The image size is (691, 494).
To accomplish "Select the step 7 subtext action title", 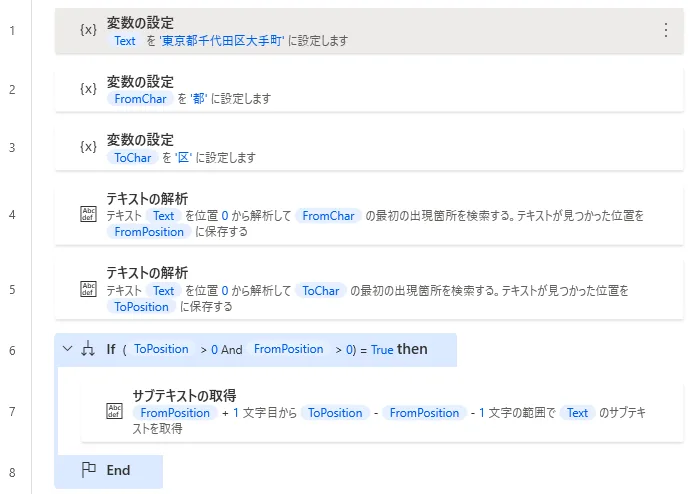I will [183, 394].
